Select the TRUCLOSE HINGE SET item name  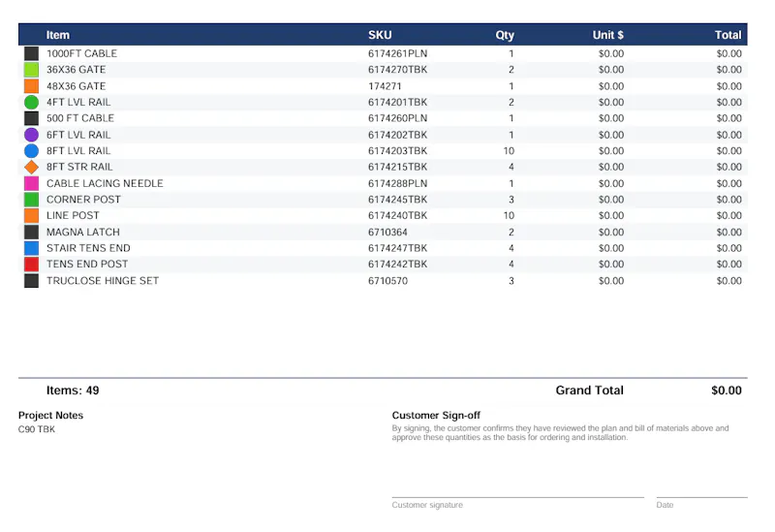(x=103, y=281)
